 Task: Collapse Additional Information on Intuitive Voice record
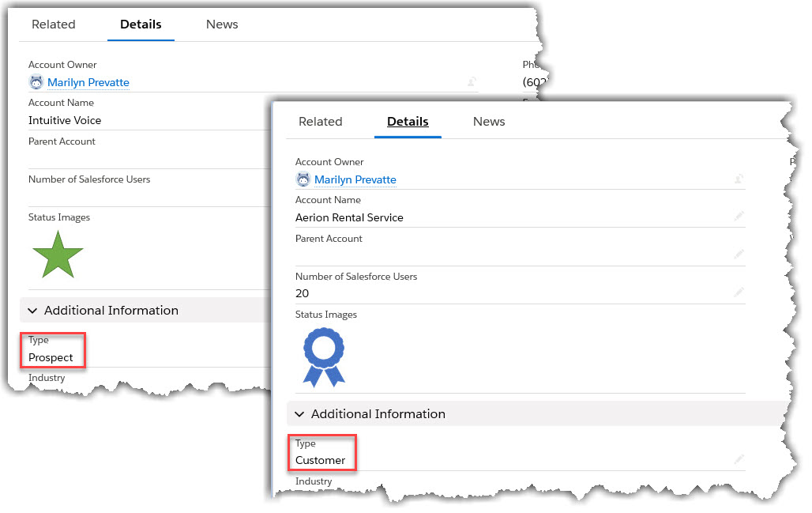(x=33, y=311)
